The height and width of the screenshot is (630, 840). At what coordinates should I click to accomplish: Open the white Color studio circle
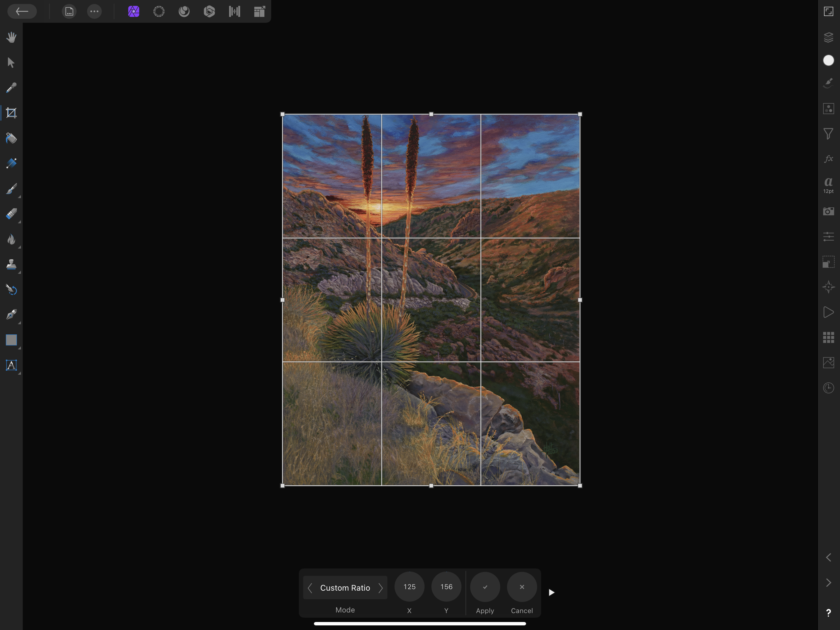point(828,60)
